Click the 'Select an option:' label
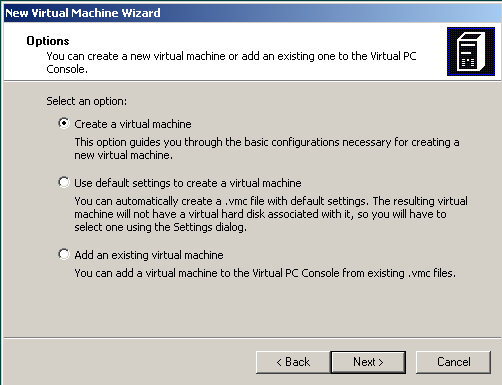502x385 pixels. click(x=87, y=101)
